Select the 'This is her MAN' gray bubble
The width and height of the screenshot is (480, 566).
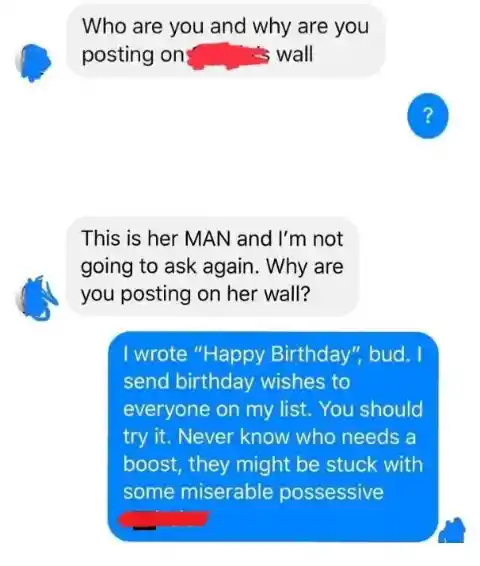pos(213,266)
